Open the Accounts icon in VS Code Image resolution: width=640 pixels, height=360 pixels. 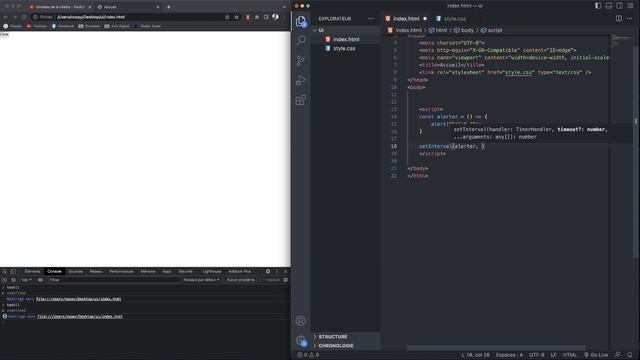pos(301,321)
